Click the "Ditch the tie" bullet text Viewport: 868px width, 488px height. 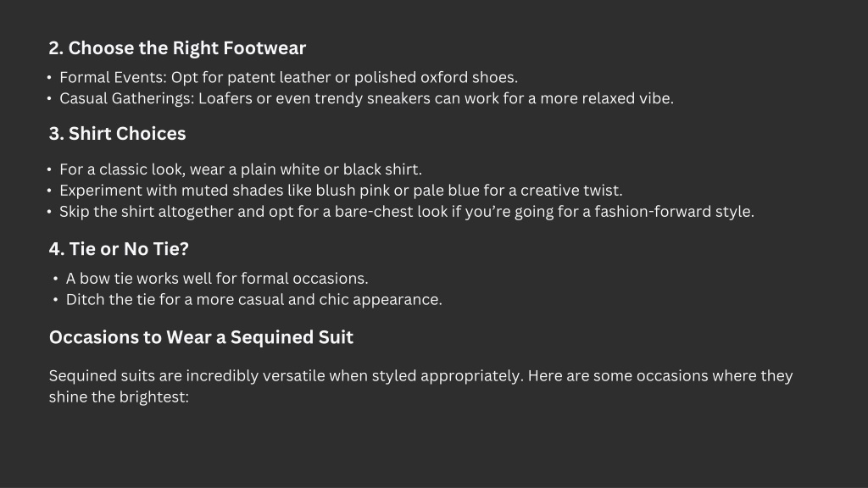coord(254,300)
